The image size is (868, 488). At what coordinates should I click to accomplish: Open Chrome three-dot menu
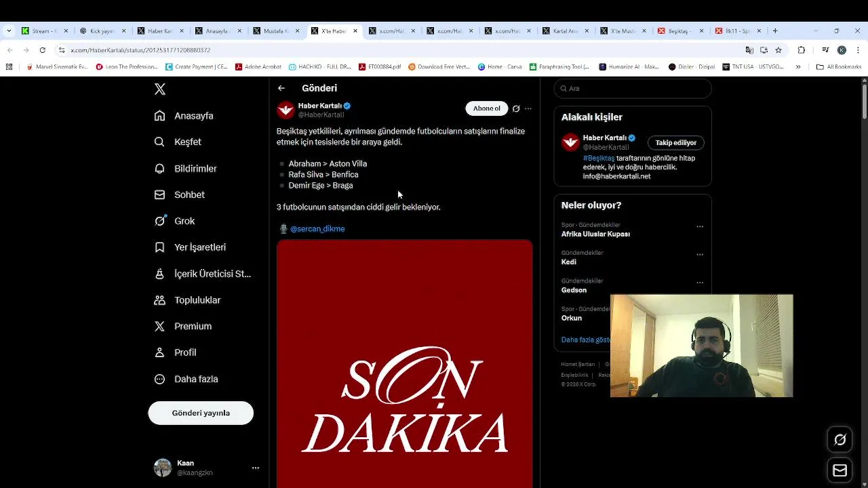click(x=858, y=50)
